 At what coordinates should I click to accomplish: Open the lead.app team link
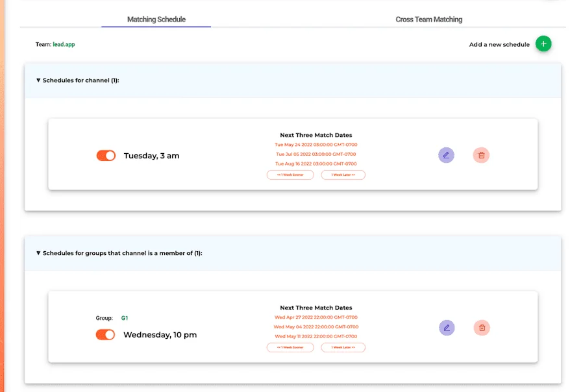point(64,44)
